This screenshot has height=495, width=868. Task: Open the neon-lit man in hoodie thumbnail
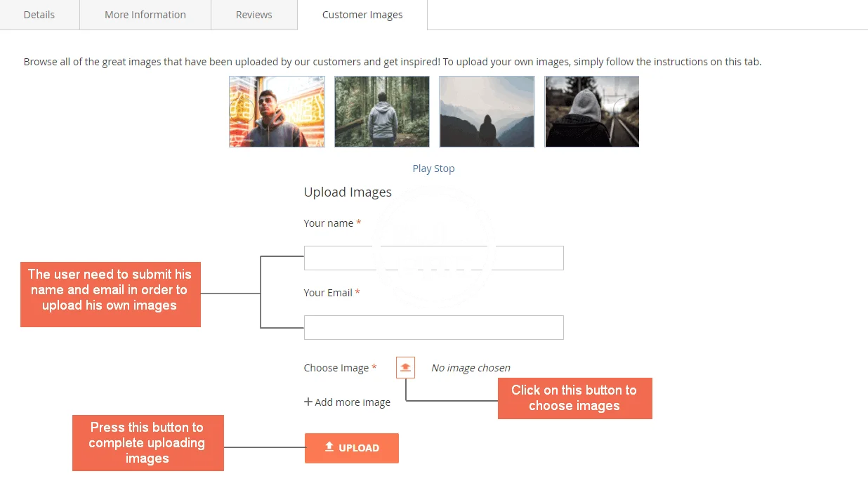click(x=277, y=112)
